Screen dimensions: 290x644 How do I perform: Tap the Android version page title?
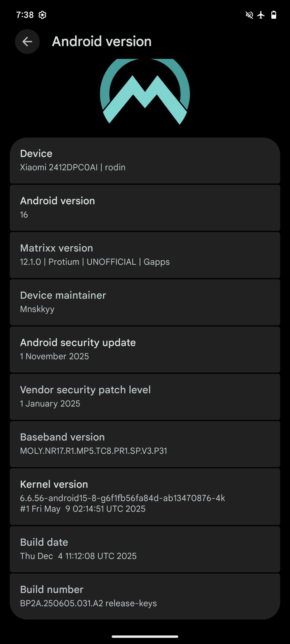click(x=102, y=42)
